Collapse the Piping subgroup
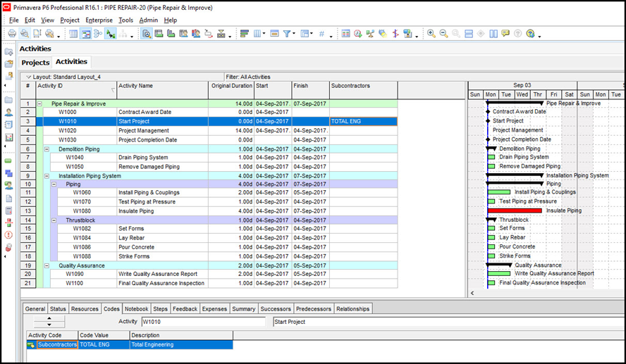Viewport: 626px width, 364px height. 54,184
